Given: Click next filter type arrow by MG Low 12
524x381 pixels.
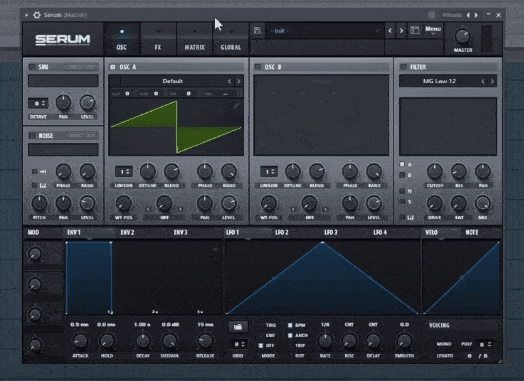Looking at the screenshot, I should coord(492,81).
